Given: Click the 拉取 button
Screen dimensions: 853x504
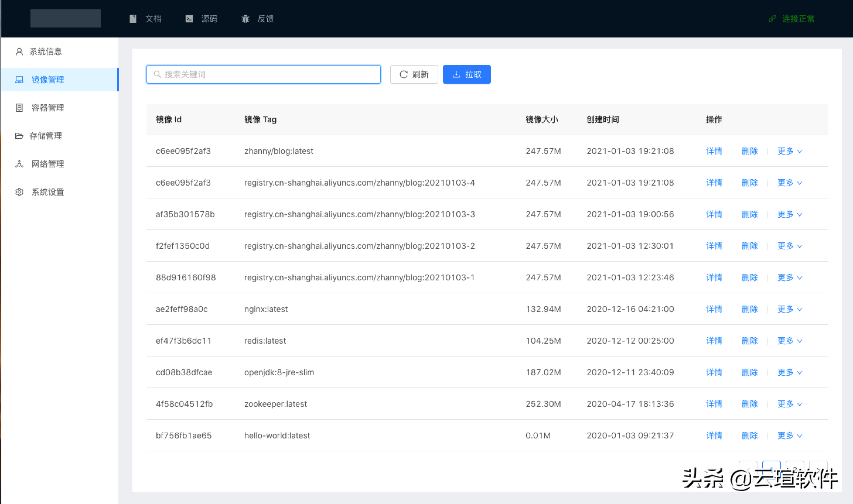Looking at the screenshot, I should click(x=467, y=74).
